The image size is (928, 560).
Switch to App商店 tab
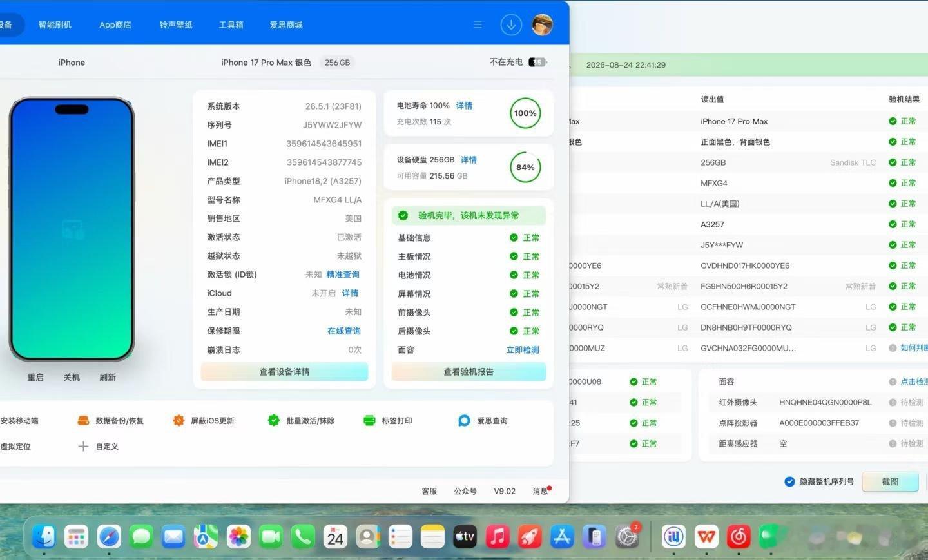(x=115, y=24)
